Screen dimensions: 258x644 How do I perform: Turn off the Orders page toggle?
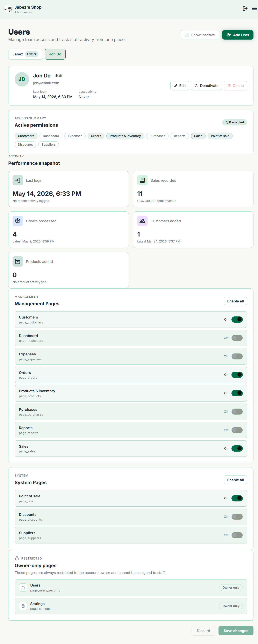[237, 375]
